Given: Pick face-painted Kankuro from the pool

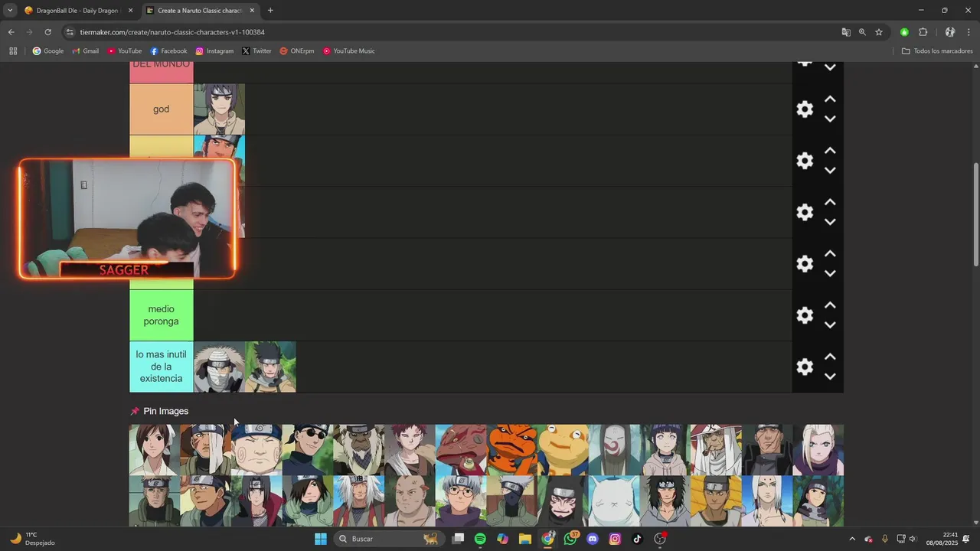Looking at the screenshot, I should point(563,501).
